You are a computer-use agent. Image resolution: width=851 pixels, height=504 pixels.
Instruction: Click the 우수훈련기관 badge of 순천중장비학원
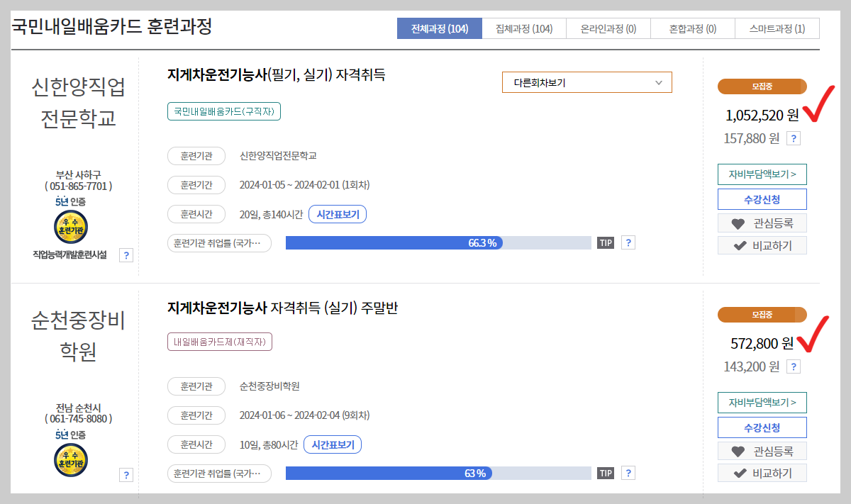point(71,459)
